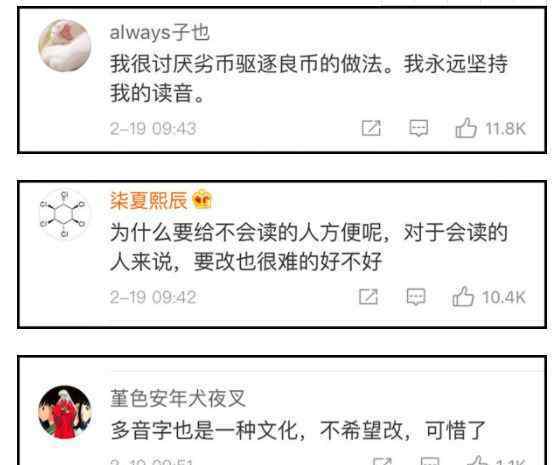Tap the repost icon on always子也's comment
The image size is (559, 465).
[371, 128]
